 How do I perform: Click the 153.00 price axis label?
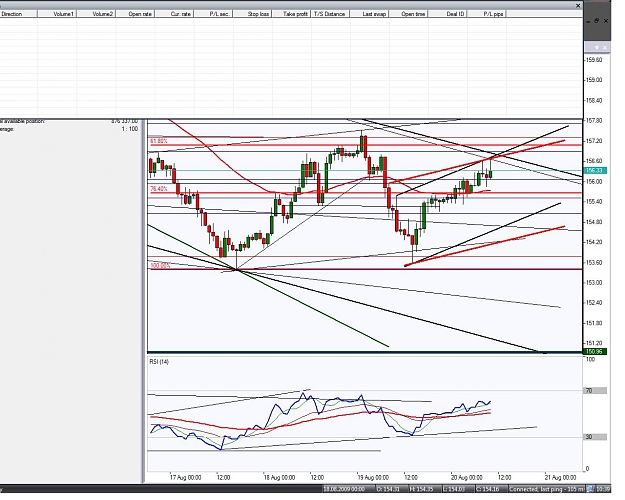click(594, 283)
